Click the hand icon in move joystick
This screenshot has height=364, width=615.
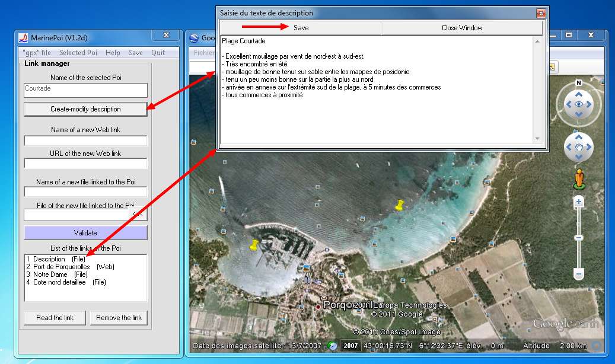[578, 147]
